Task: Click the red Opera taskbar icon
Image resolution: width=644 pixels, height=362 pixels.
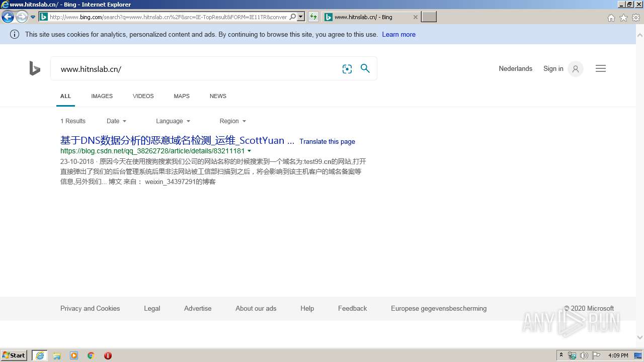Action: click(108, 355)
